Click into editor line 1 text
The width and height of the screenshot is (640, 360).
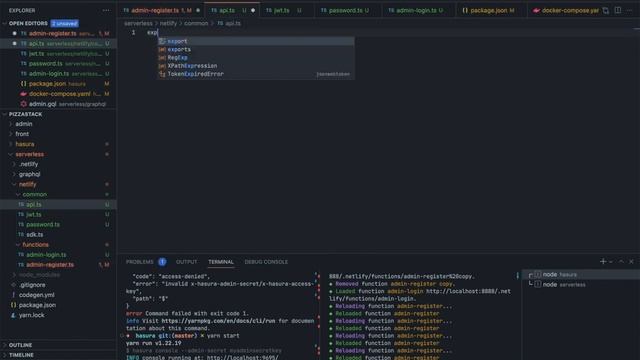tap(152, 32)
